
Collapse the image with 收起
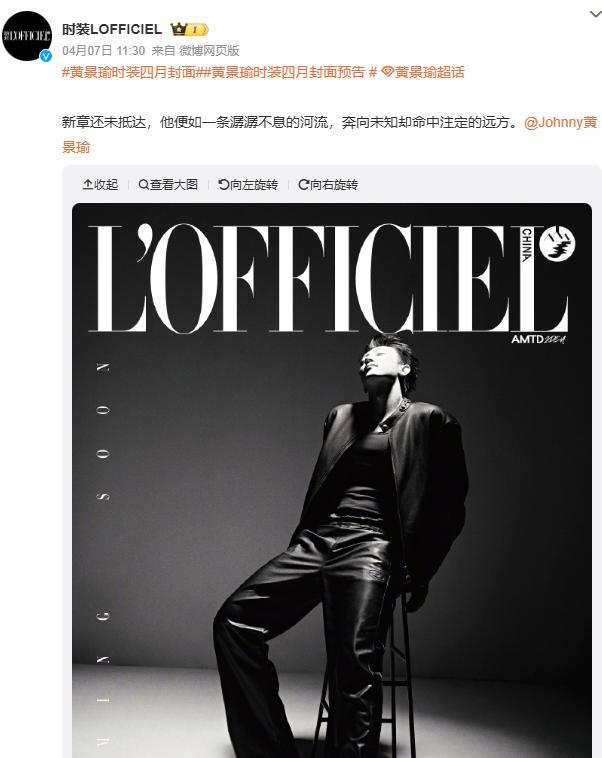(x=101, y=185)
